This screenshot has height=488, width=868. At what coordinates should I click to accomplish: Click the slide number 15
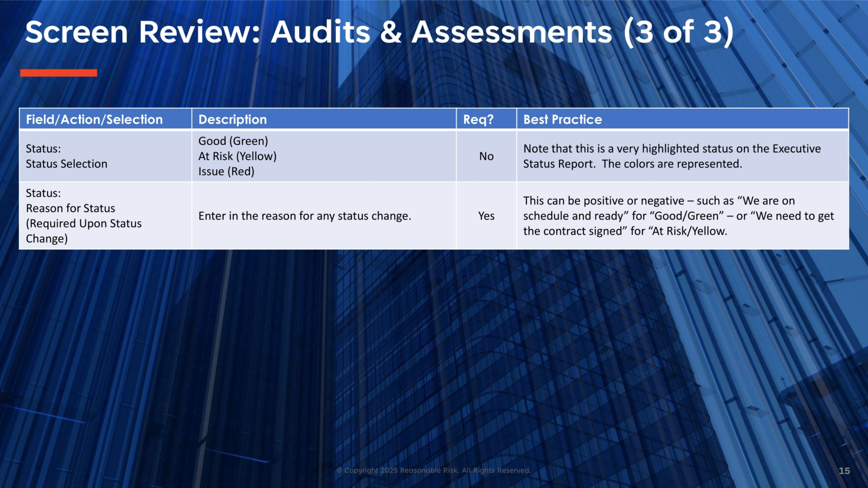pyautogui.click(x=844, y=471)
